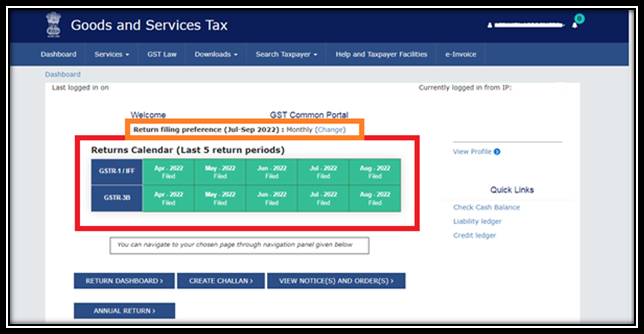Click the Returns Calendar heading
The image size is (644, 334).
[188, 150]
